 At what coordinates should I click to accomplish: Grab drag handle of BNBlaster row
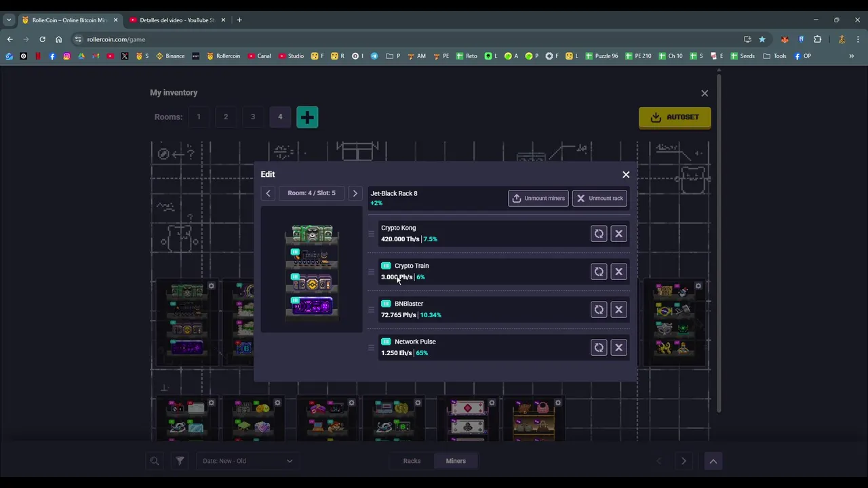coord(371,310)
